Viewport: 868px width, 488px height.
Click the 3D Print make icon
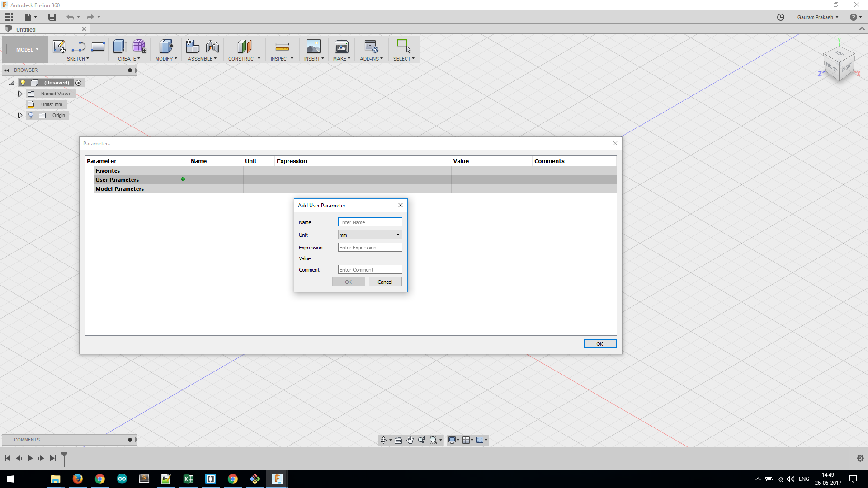(342, 46)
